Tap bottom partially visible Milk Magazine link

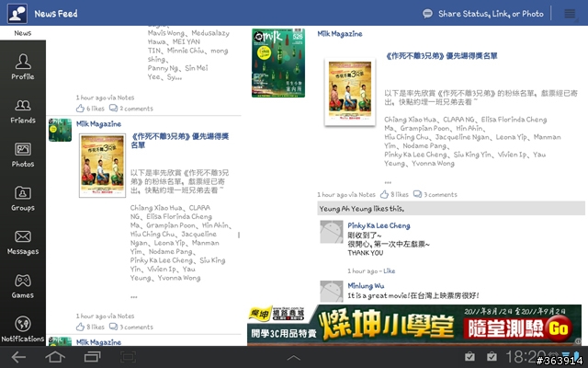(98, 342)
